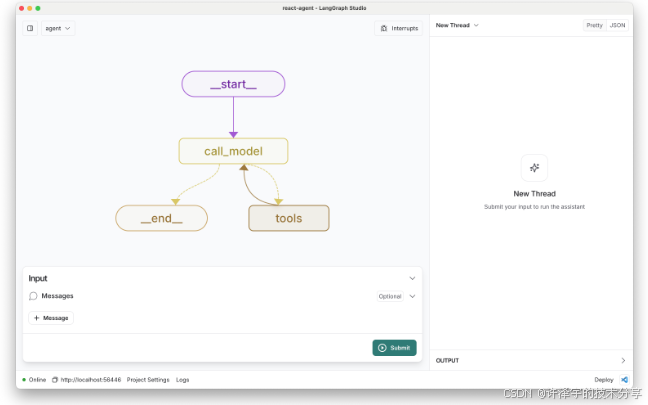Expand the Messages field chevron
This screenshot has height=405, width=648.
[x=412, y=296]
